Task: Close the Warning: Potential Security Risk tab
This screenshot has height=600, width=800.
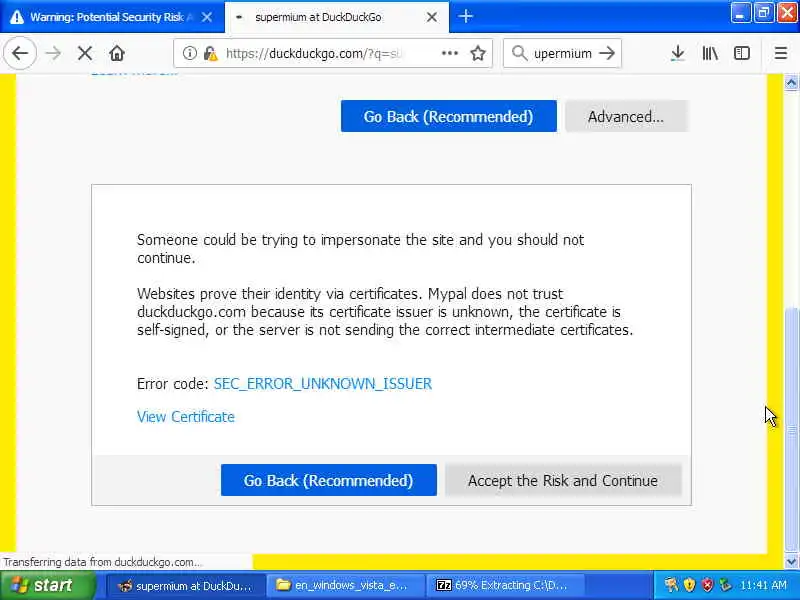Action: tap(207, 17)
